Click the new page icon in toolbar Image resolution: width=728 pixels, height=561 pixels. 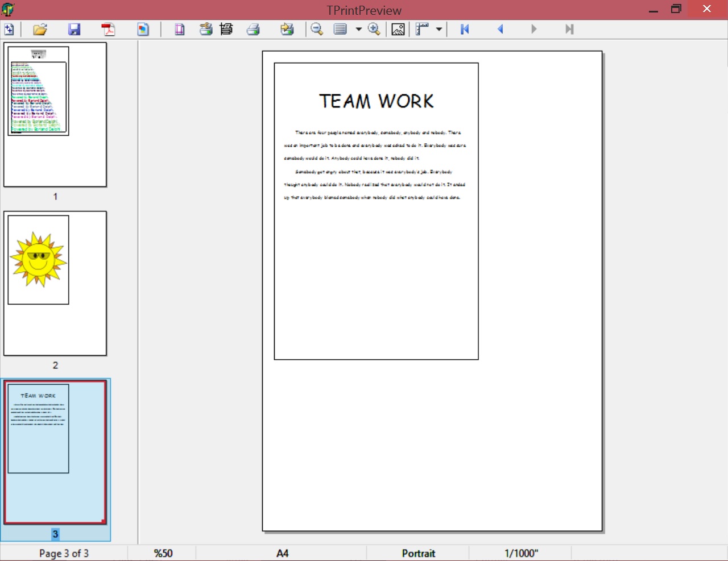[x=9, y=29]
